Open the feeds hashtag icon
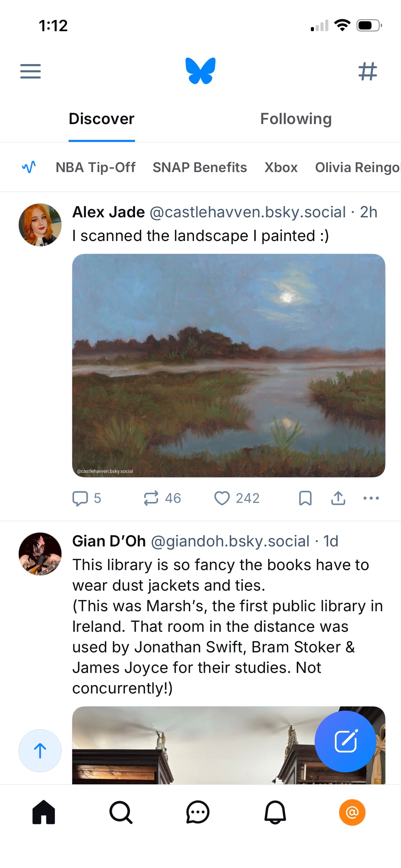Image resolution: width=401 pixels, height=868 pixels. [367, 71]
